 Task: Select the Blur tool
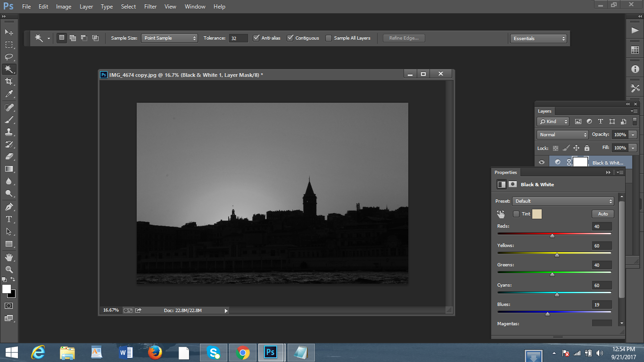(x=9, y=181)
